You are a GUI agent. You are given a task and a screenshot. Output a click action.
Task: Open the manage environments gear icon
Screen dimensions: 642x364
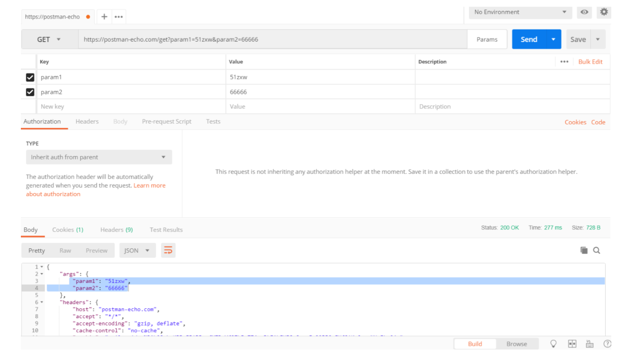point(604,12)
